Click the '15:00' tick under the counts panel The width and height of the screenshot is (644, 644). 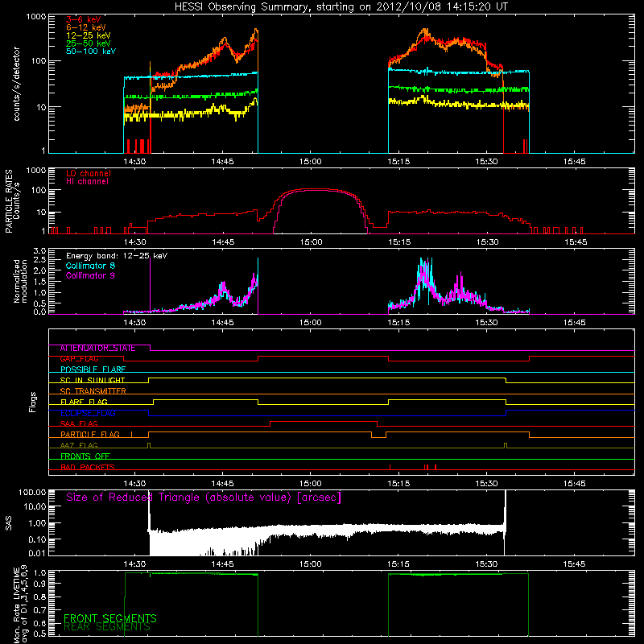(310, 162)
